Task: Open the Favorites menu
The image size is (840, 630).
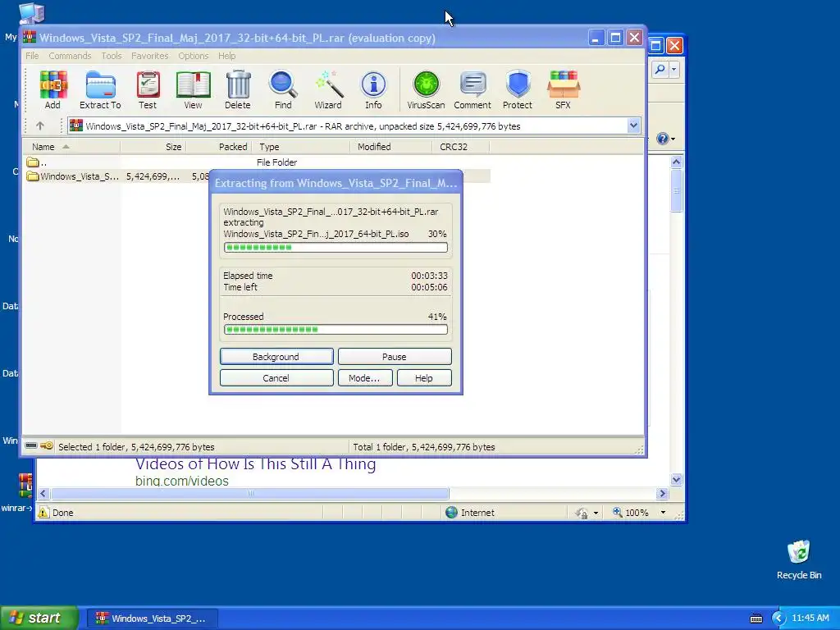Action: (150, 56)
